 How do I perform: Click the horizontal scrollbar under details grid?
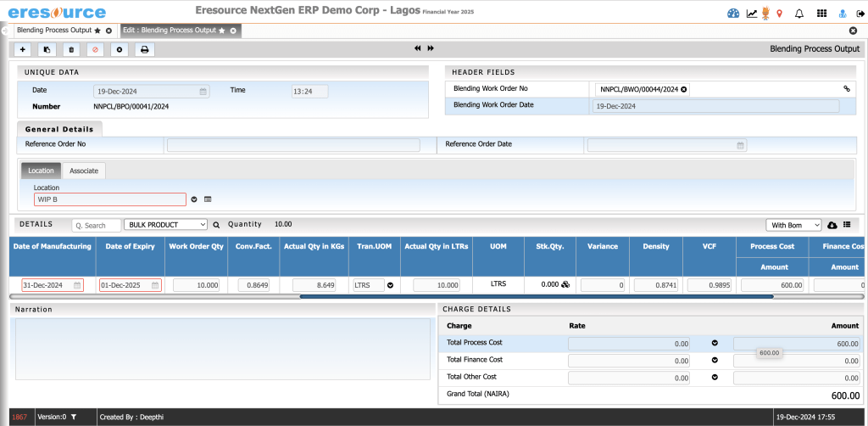pyautogui.click(x=536, y=297)
